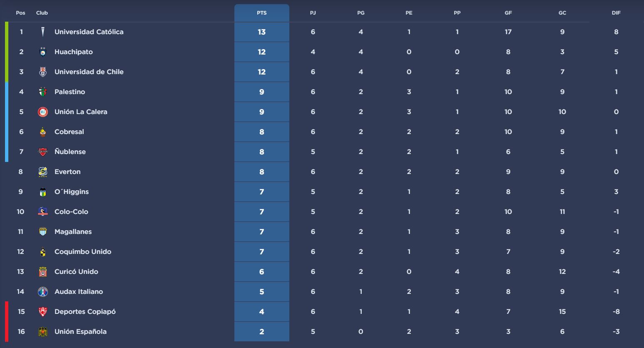
Task: Click Deportes Copiapó's 15 goals-against value
Action: (562, 312)
